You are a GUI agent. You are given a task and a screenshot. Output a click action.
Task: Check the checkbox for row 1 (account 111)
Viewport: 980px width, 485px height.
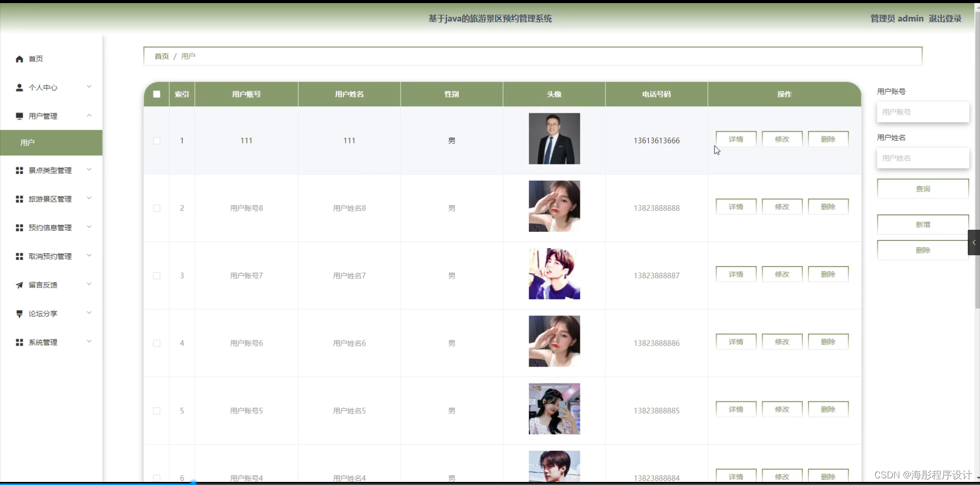(157, 140)
